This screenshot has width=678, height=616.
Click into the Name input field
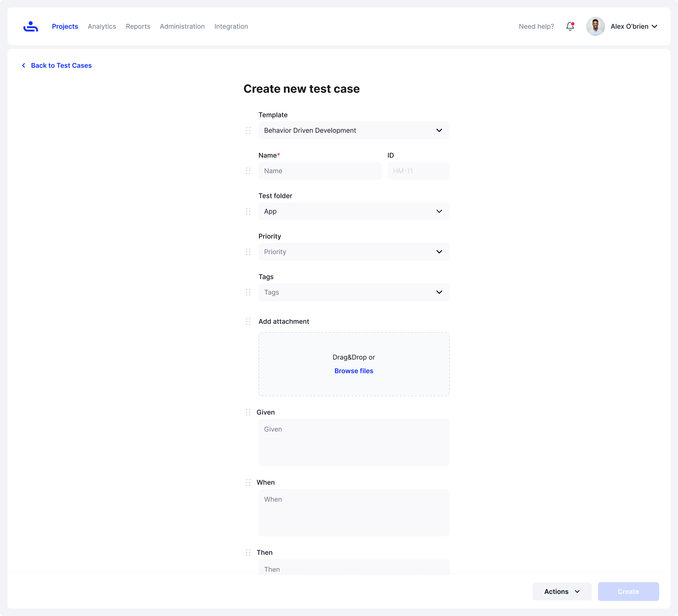(x=319, y=171)
